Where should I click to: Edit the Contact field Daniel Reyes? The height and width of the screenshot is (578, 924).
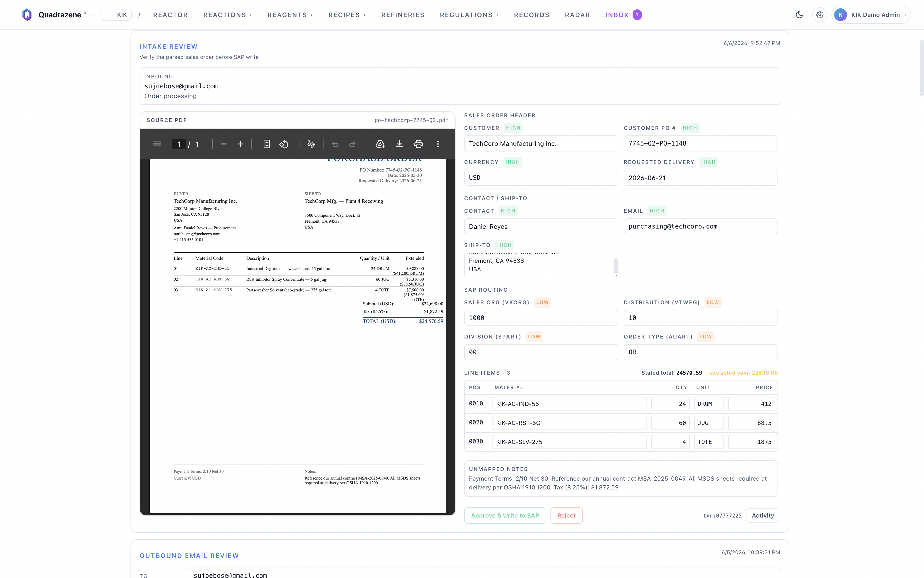pyautogui.click(x=541, y=226)
